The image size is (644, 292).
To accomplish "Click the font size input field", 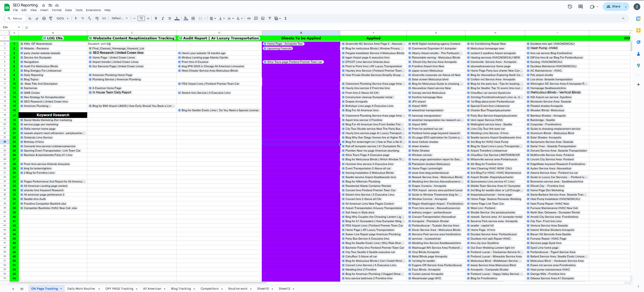I will point(141,18).
